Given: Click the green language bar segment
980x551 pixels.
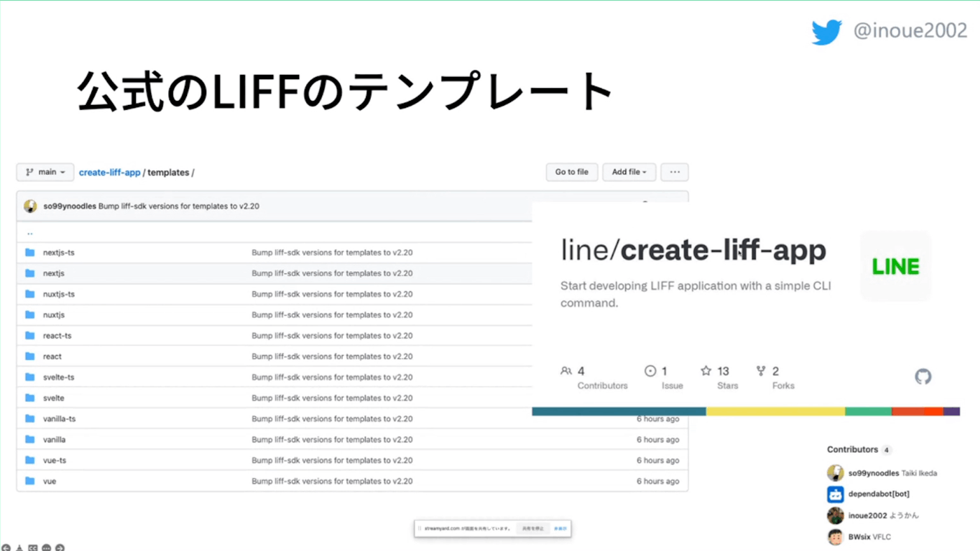Looking at the screenshot, I should click(x=869, y=411).
